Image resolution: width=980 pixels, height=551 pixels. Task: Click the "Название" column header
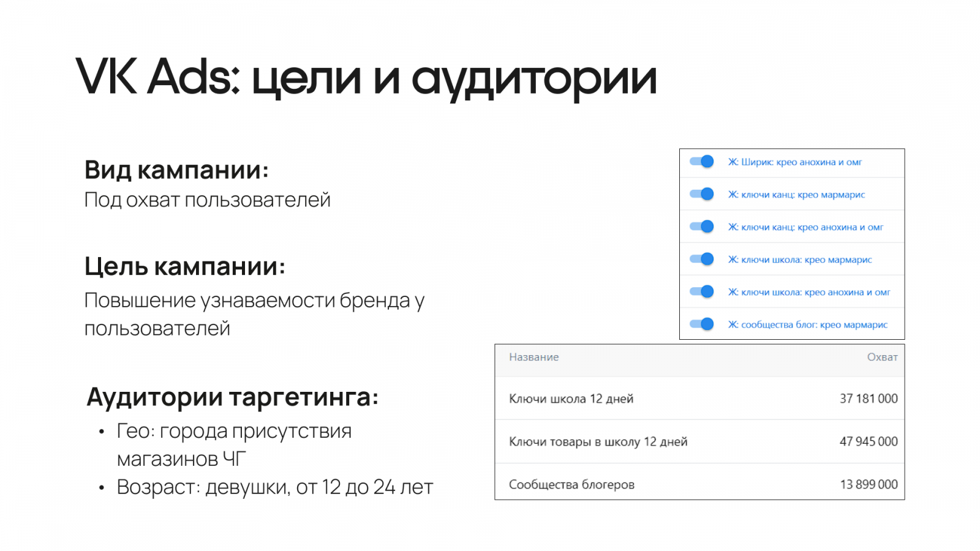(x=534, y=357)
